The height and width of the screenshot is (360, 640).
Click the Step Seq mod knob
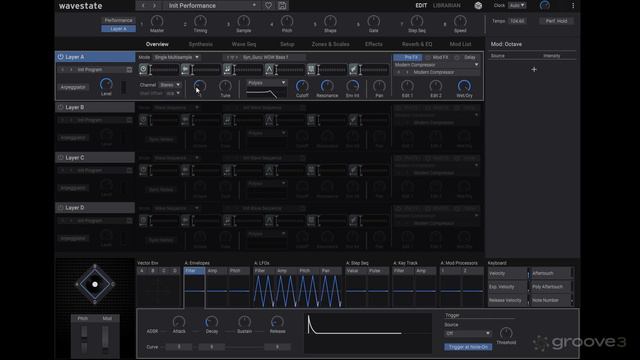tap(417, 21)
